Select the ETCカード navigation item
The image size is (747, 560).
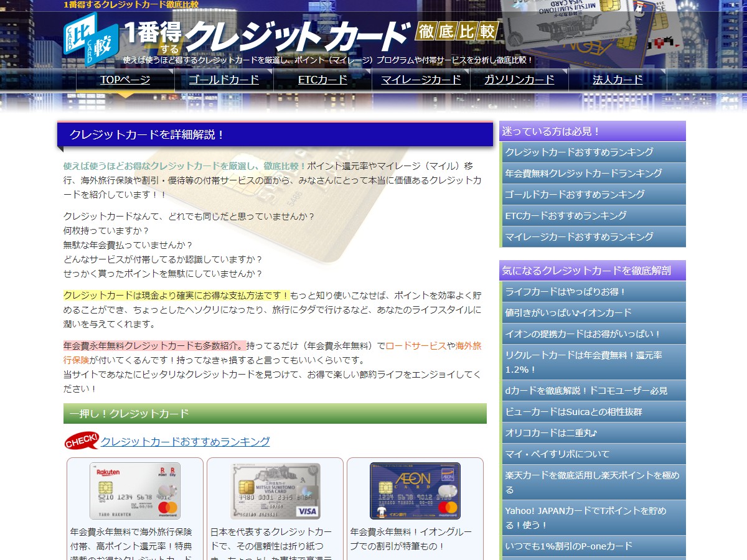point(322,80)
